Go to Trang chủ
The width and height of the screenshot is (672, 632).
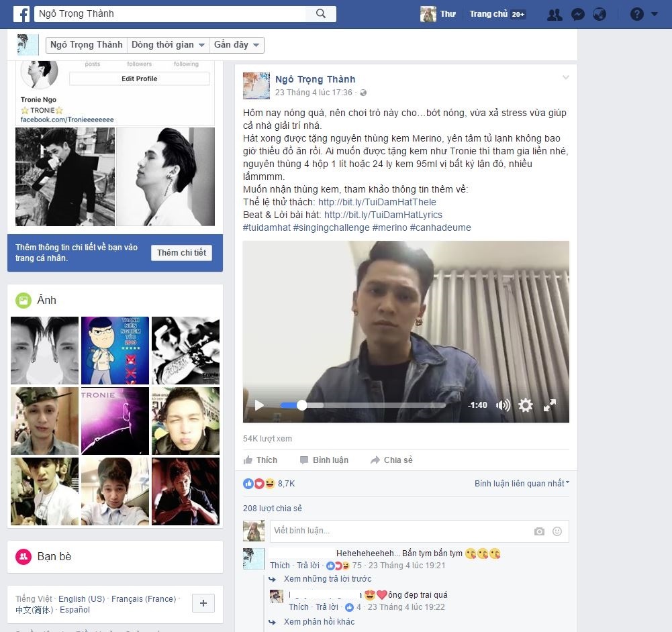point(490,13)
